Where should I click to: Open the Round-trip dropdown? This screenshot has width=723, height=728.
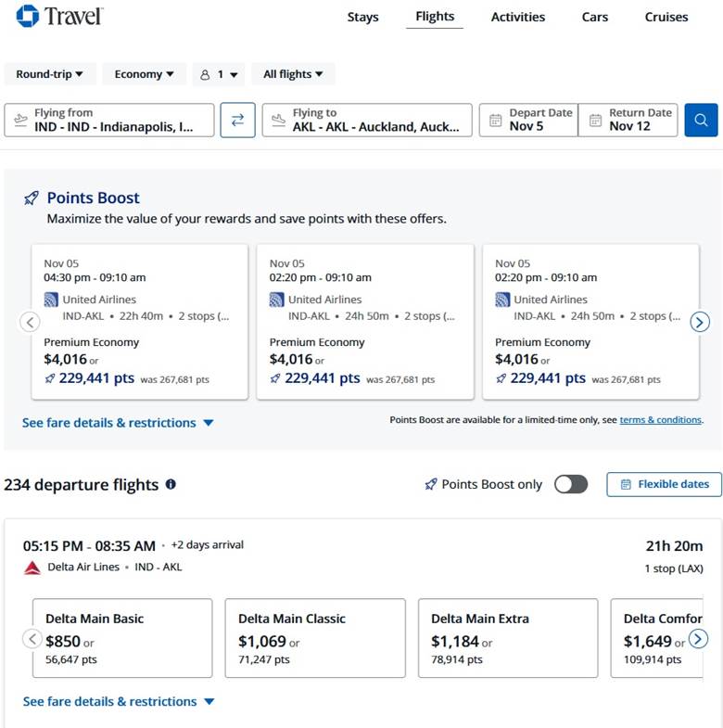tap(49, 74)
